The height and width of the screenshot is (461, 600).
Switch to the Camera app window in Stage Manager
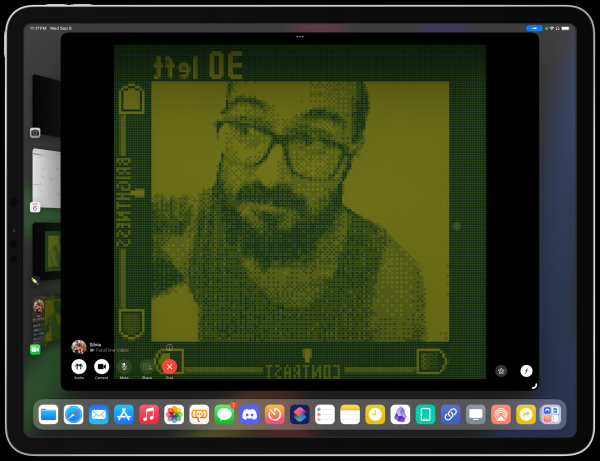(x=46, y=105)
